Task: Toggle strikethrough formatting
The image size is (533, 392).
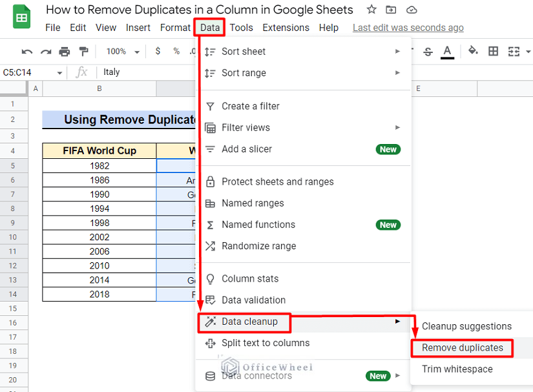Action: (428, 51)
